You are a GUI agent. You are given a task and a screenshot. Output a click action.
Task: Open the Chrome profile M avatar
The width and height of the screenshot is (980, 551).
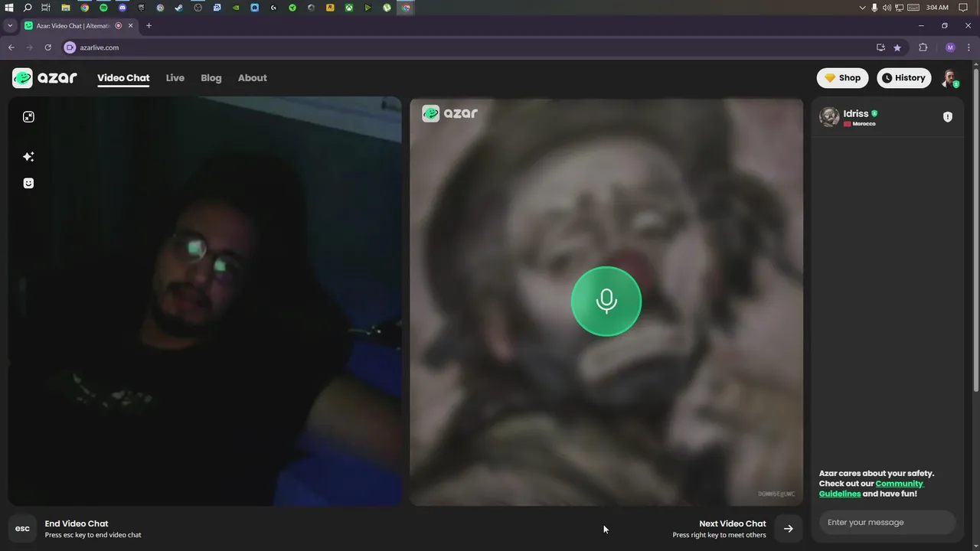click(x=950, y=47)
